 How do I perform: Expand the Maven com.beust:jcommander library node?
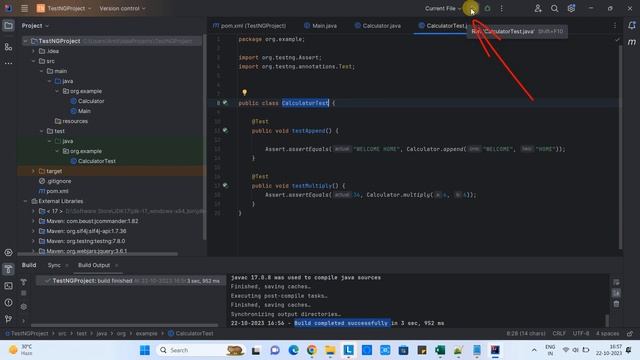(x=33, y=221)
